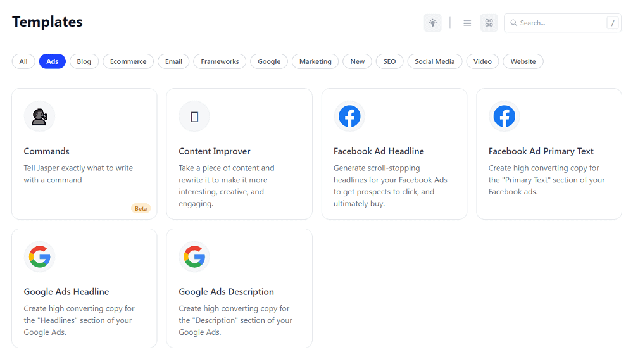Select the SEO category filter
The width and height of the screenshot is (633, 364).
coord(389,61)
